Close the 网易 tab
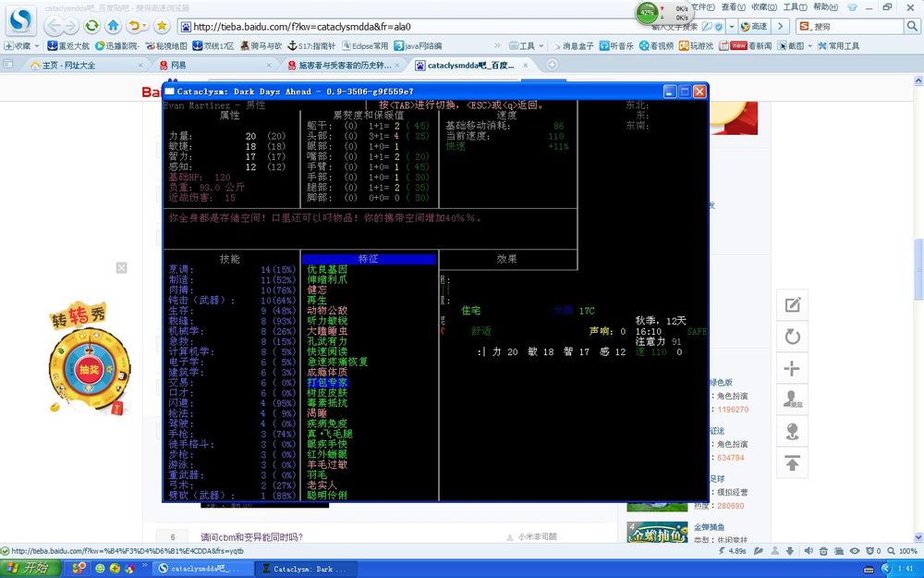Image resolution: width=924 pixels, height=578 pixels. [x=269, y=65]
